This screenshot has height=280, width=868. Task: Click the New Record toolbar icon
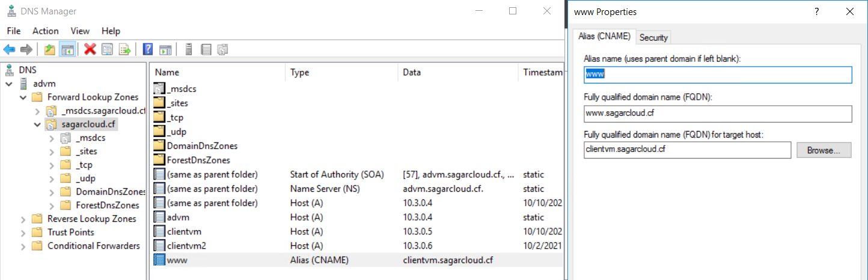(206, 49)
